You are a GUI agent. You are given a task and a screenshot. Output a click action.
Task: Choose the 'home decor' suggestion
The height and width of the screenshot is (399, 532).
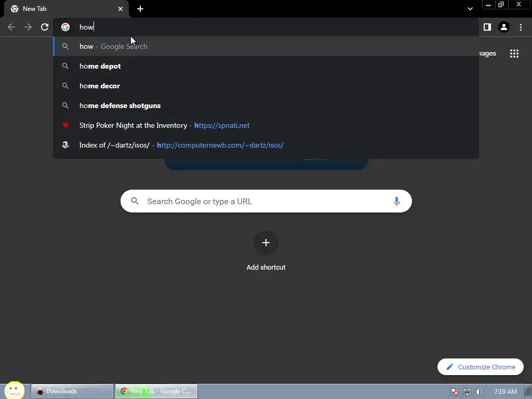pos(266,86)
